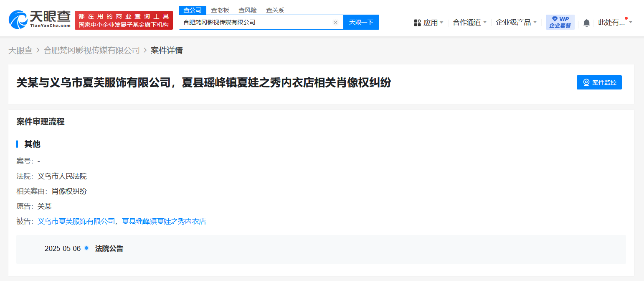Click the 2025-05-06 timeline dot marker

click(86, 248)
